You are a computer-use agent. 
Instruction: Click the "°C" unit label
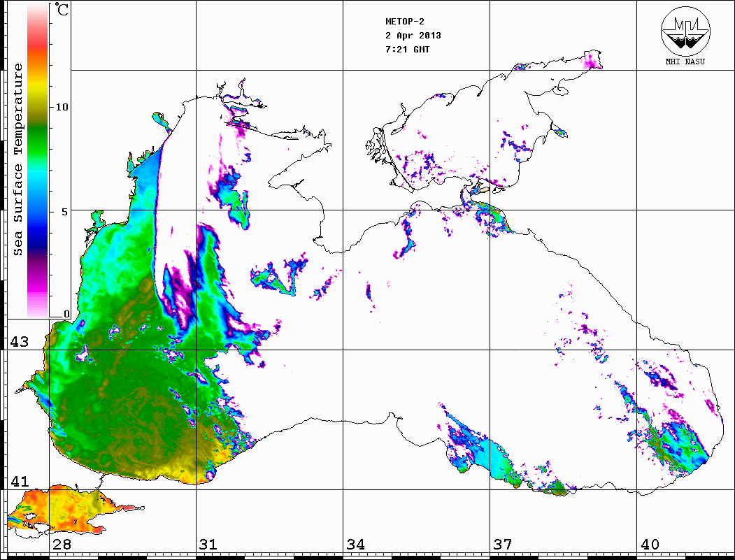(62, 9)
